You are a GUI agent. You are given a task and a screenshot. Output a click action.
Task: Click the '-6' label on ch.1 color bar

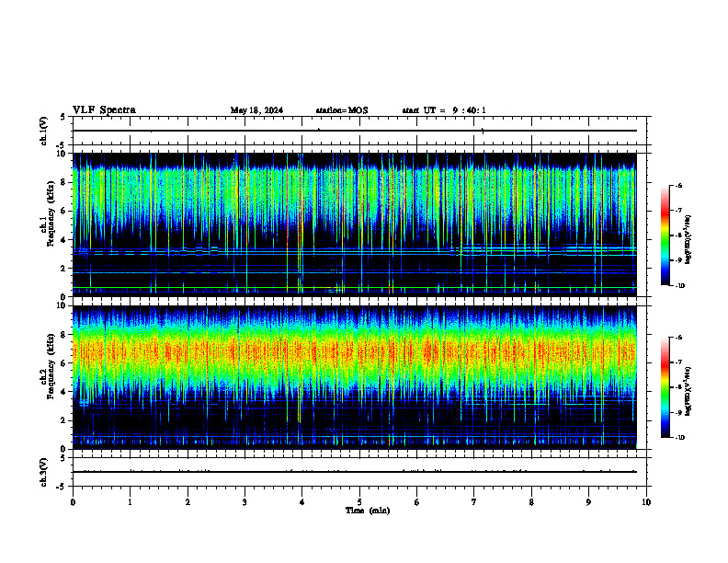678,186
